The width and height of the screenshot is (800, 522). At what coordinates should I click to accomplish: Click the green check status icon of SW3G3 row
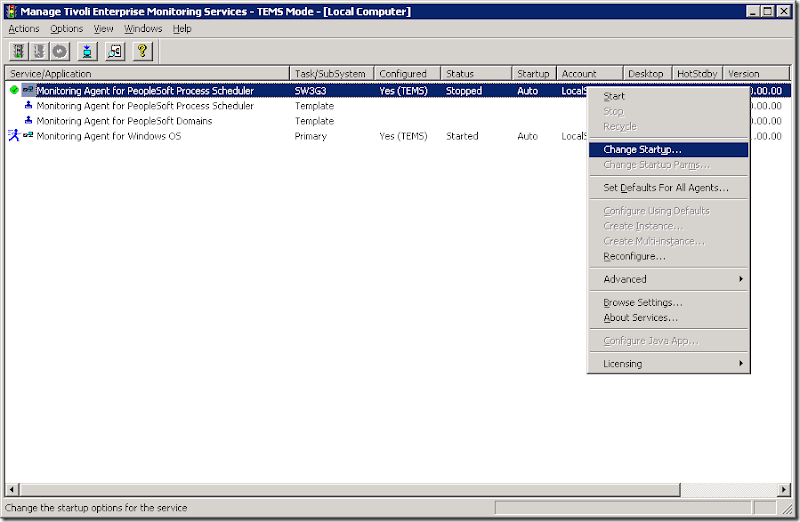pos(14,90)
